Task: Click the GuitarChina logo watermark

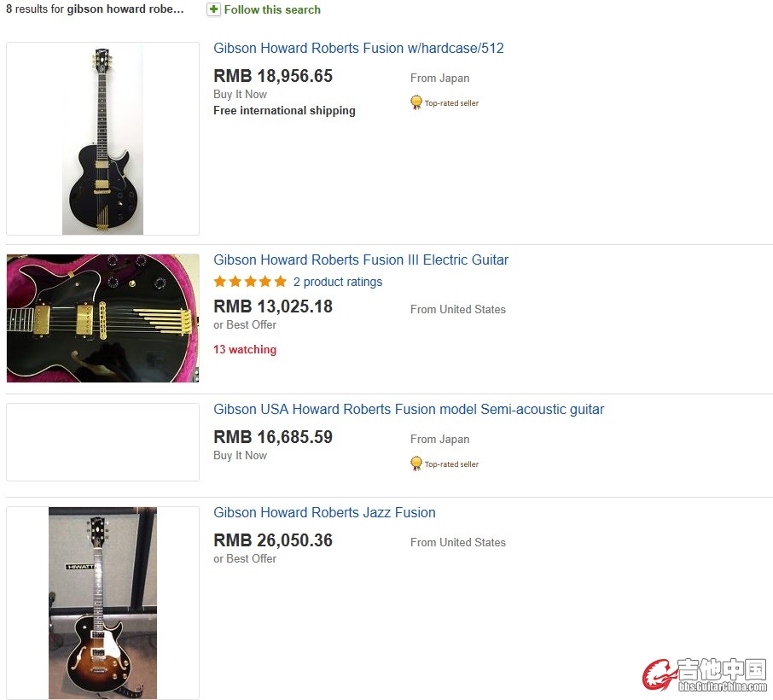Action: point(705,674)
